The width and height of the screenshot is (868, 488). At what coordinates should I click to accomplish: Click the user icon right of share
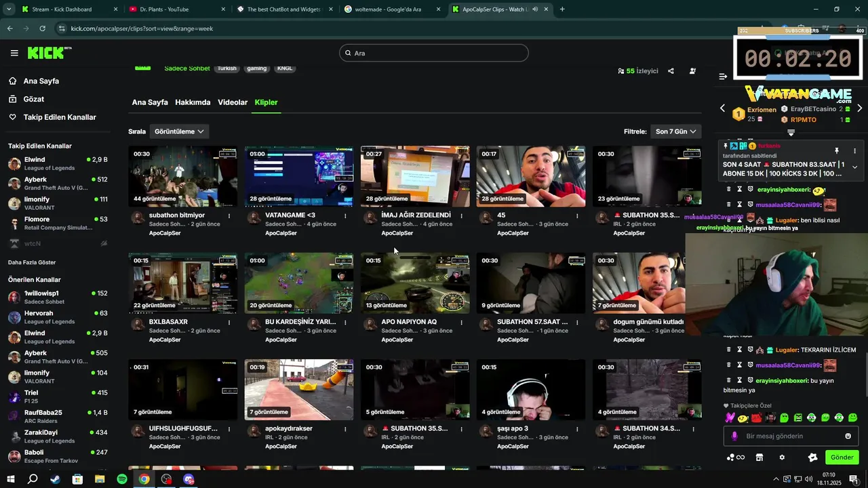point(692,70)
